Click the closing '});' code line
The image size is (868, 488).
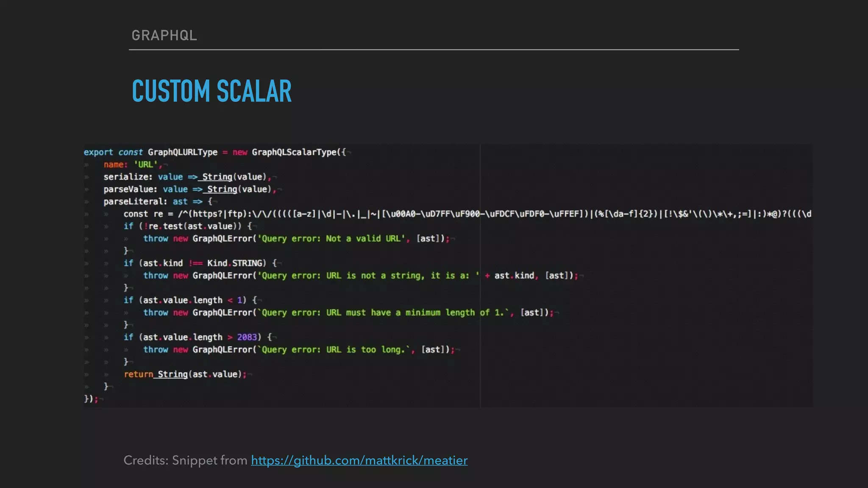coord(91,399)
